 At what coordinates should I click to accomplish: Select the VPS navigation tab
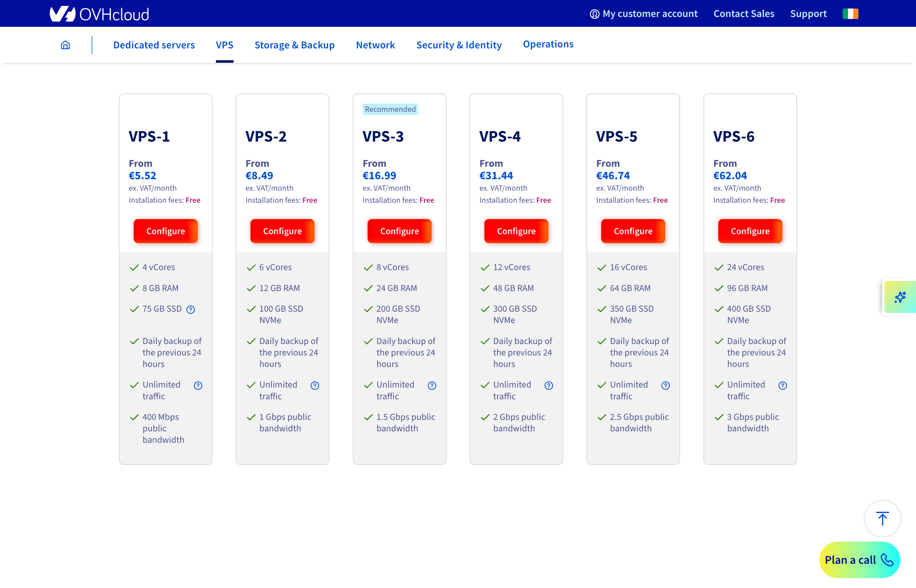pos(225,45)
